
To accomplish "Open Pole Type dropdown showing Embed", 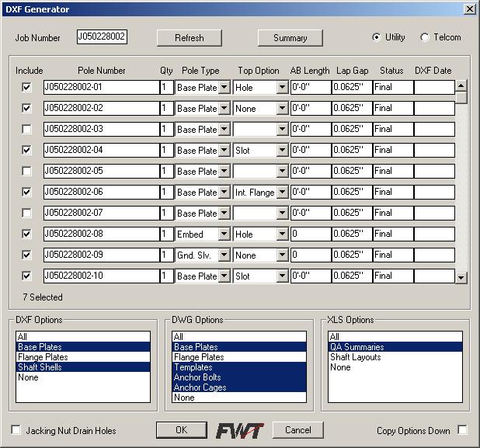I will coord(224,234).
